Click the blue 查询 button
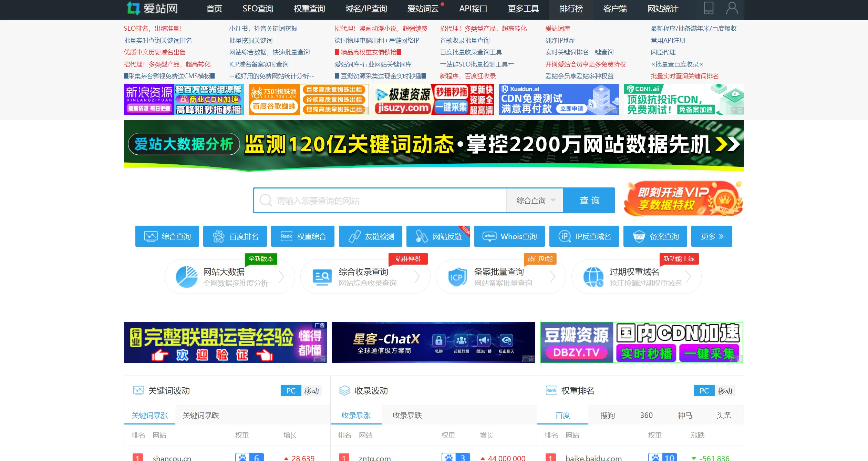This screenshot has height=461, width=868. 589,201
